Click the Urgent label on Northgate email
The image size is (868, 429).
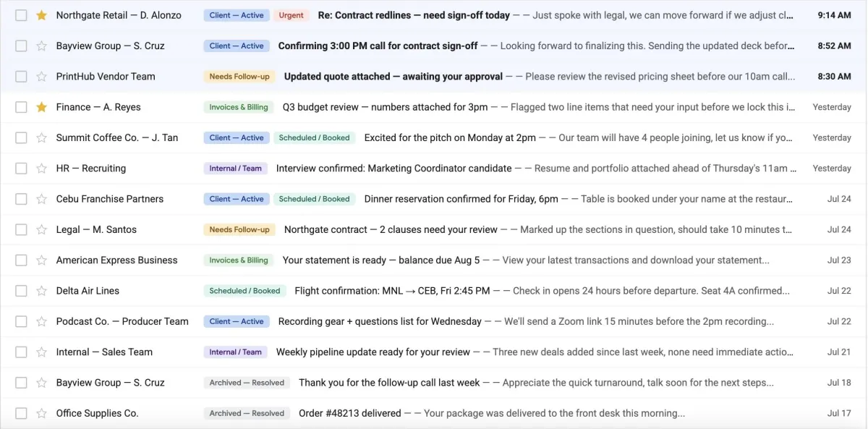coord(292,15)
